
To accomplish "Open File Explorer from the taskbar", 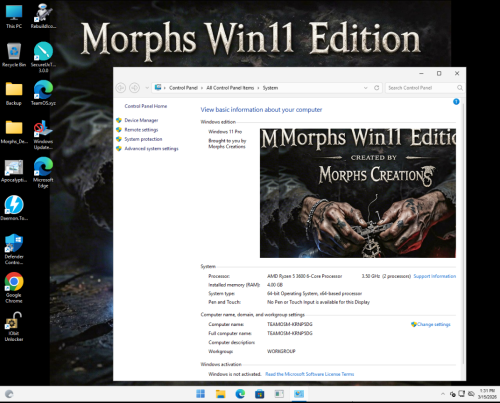I will tap(220, 394).
